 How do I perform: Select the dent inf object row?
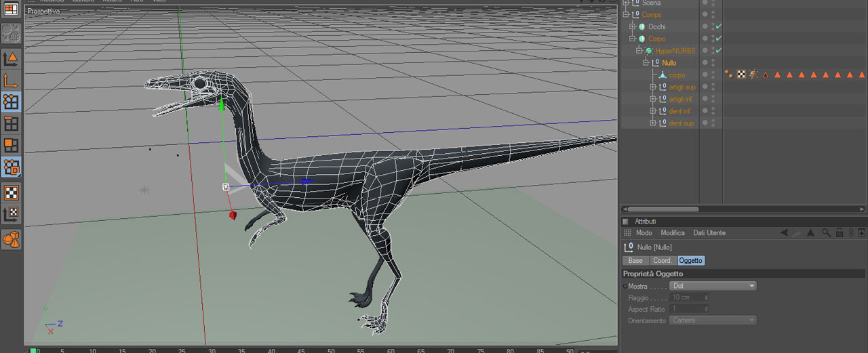tap(679, 111)
